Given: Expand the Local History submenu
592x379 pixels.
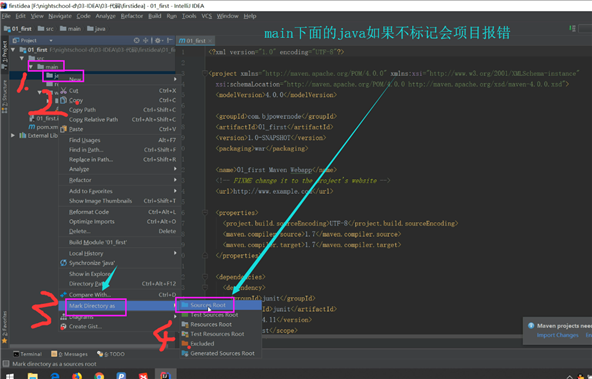Looking at the screenshot, I should (175, 253).
